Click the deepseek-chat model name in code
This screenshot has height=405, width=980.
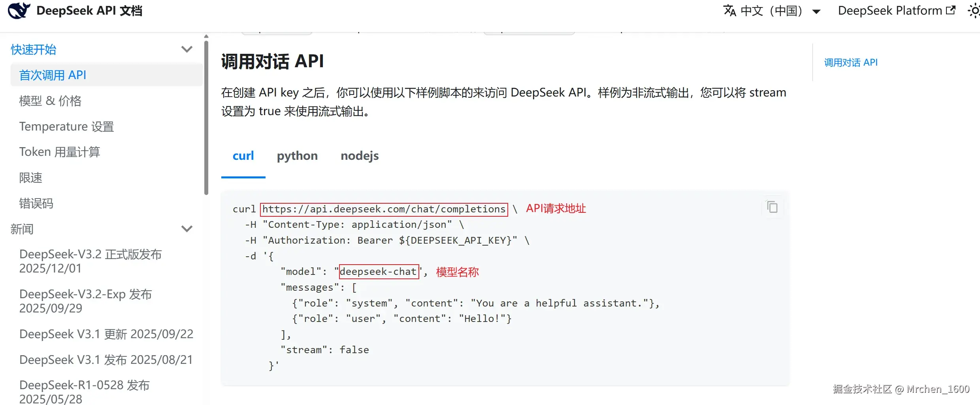379,272
